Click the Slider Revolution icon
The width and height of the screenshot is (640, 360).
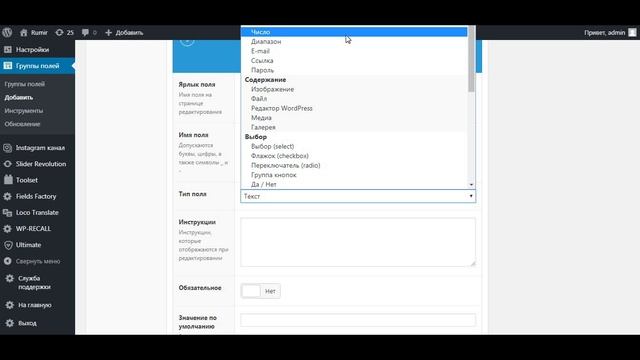point(8,164)
